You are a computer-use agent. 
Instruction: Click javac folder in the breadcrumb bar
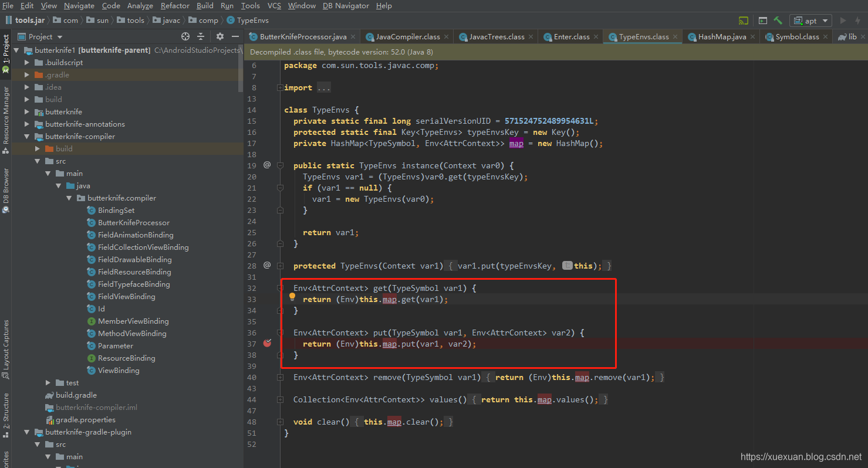click(x=167, y=20)
